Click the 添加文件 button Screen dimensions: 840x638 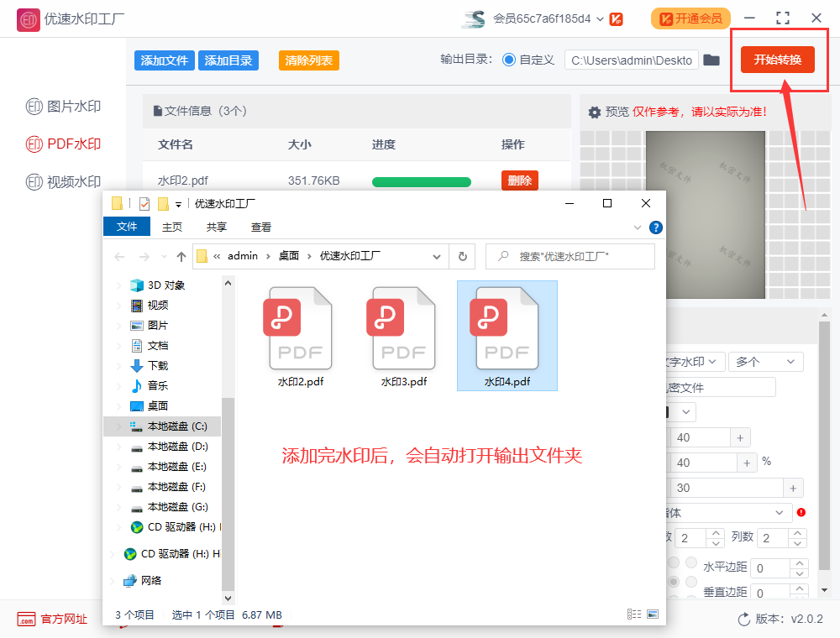[165, 60]
